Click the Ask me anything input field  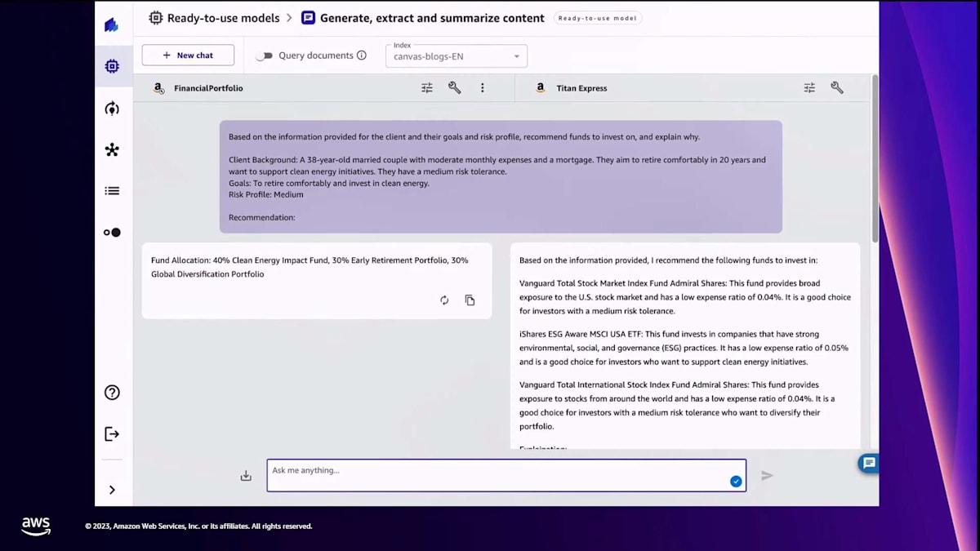506,475
